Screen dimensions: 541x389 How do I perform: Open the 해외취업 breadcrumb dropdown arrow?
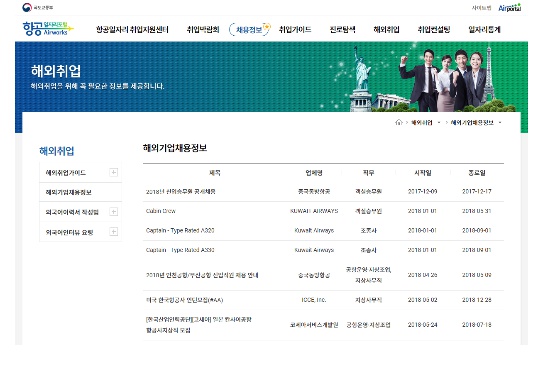[x=439, y=123]
